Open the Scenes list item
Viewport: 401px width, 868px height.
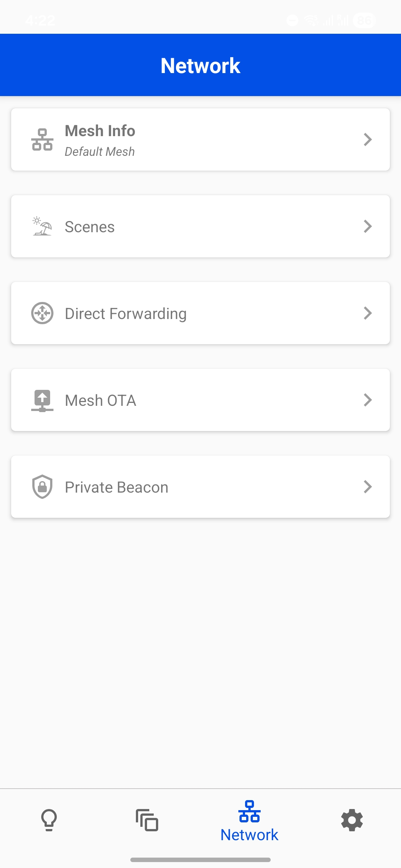[x=200, y=226]
